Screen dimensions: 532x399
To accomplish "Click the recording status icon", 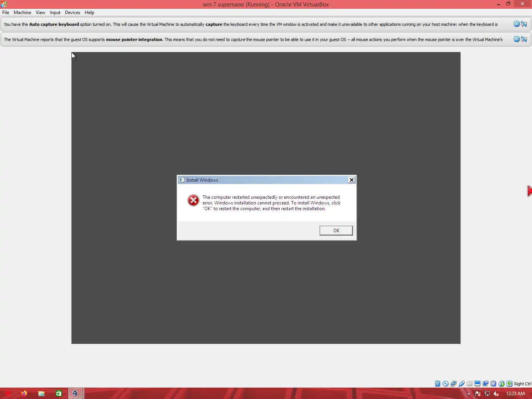I will pyautogui.click(x=485, y=384).
